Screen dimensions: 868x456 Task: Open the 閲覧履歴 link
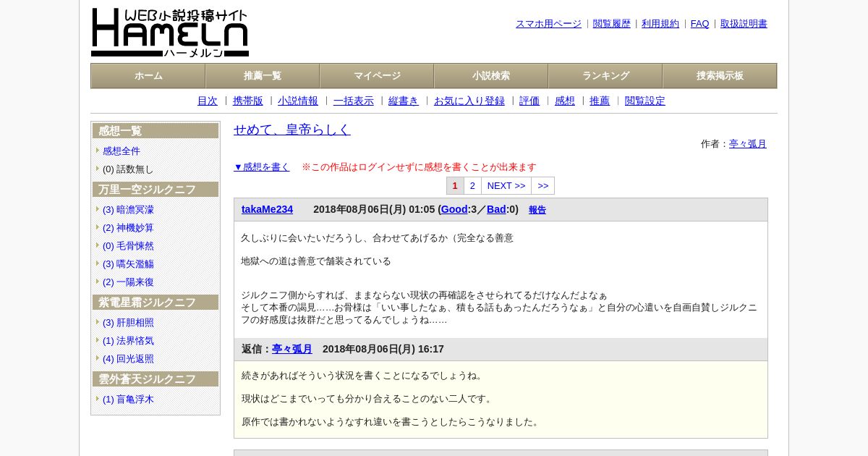[612, 24]
